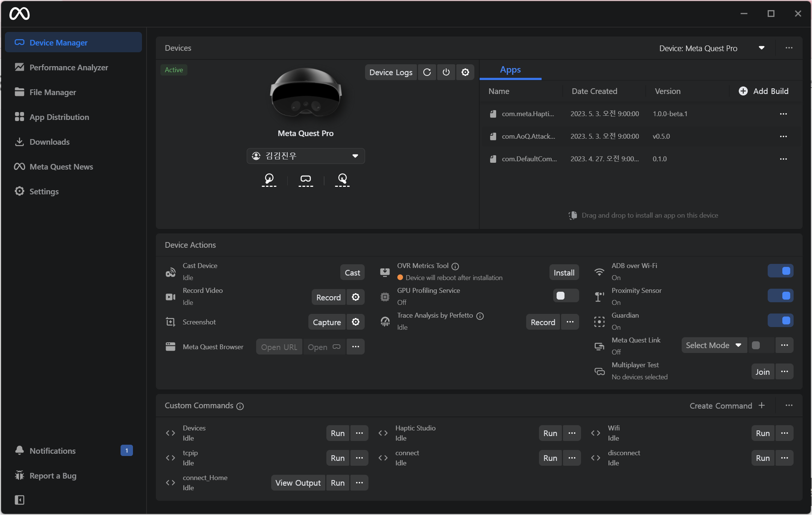Screen dimensions: 812x515
Task: Click the Device Logs button
Action: point(391,72)
